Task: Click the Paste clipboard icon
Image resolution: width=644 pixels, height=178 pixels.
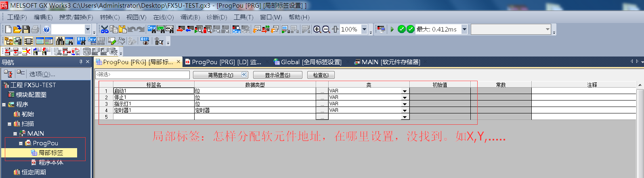Action: tap(122, 29)
